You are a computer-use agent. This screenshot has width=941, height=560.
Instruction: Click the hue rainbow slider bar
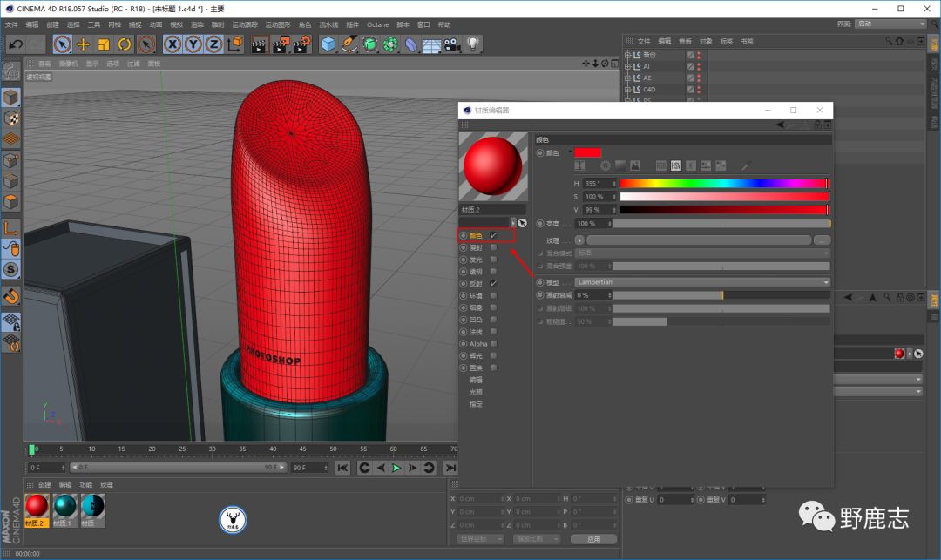[722, 184]
